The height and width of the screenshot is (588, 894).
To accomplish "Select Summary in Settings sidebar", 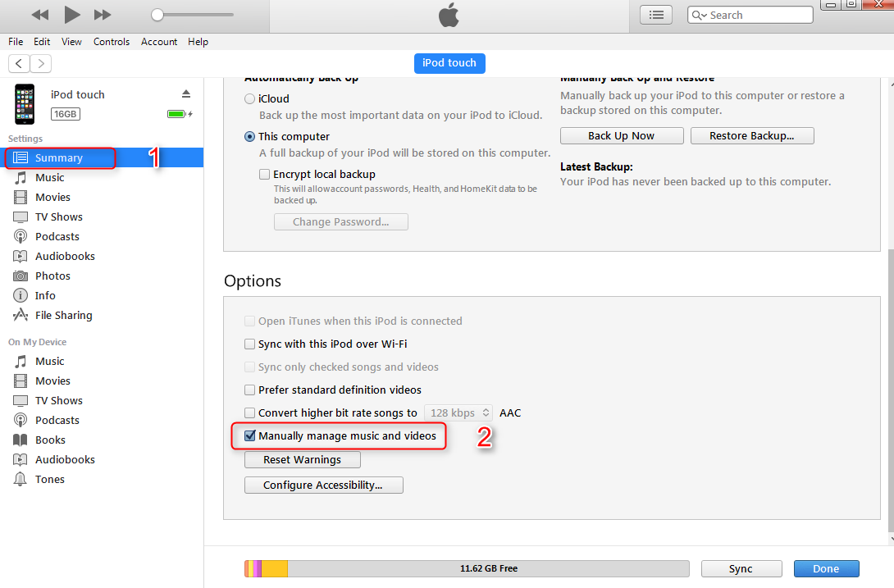I will [x=102, y=157].
